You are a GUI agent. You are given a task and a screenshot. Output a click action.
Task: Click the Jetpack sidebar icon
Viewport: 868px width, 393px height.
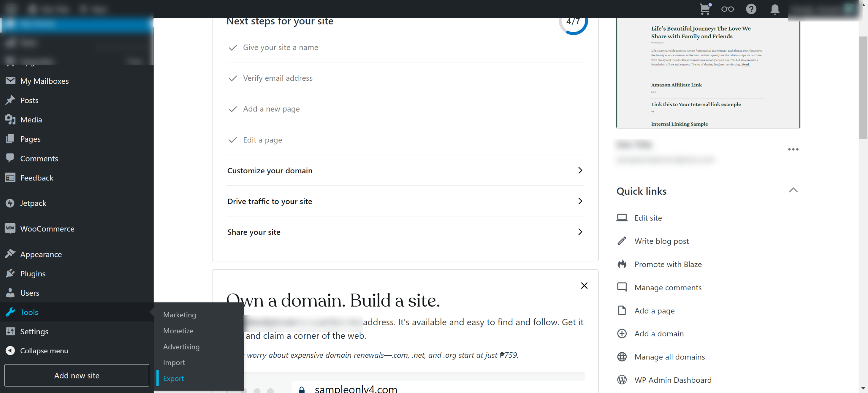click(10, 203)
